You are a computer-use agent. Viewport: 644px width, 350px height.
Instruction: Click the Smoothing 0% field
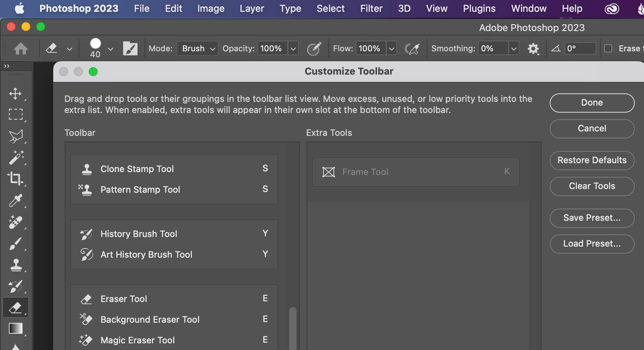[493, 48]
